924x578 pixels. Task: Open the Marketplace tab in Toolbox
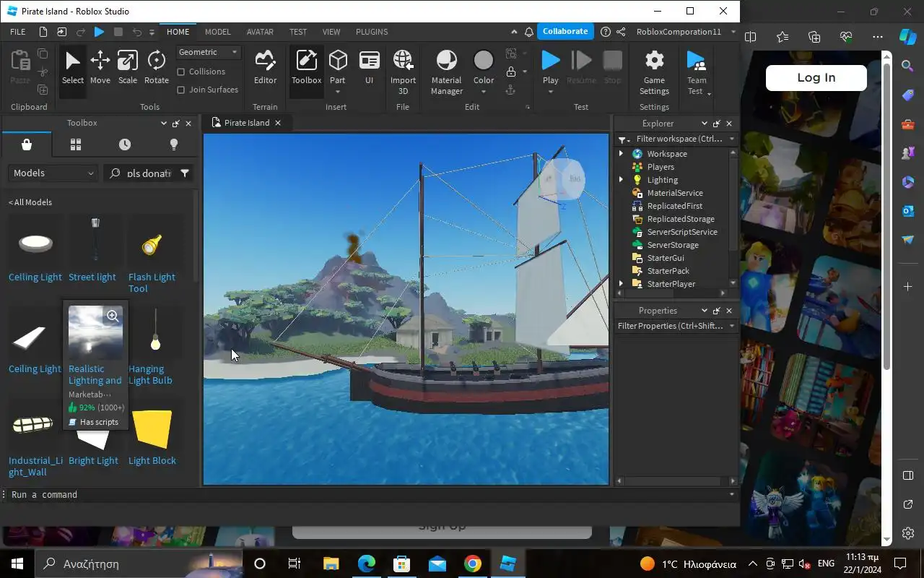27,144
